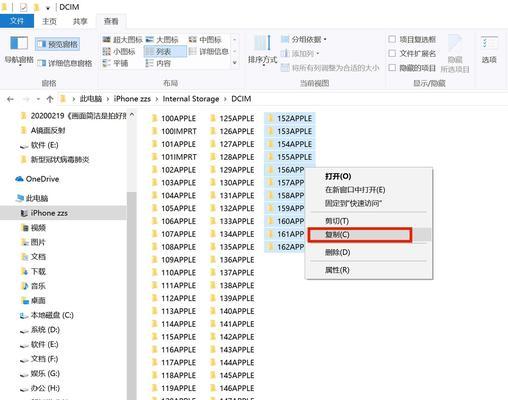Choose extra large icons layout
Image resolution: width=508 pixels, height=400 pixels.
pos(122,40)
